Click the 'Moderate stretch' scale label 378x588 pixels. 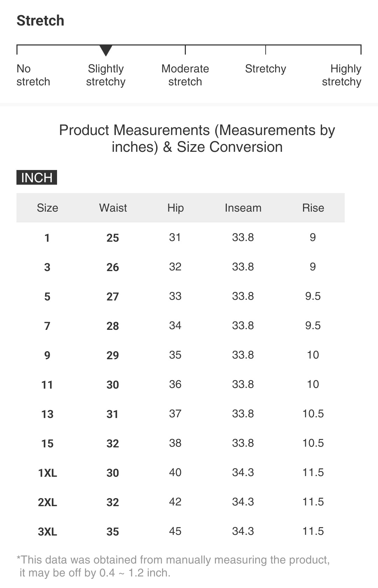point(185,75)
